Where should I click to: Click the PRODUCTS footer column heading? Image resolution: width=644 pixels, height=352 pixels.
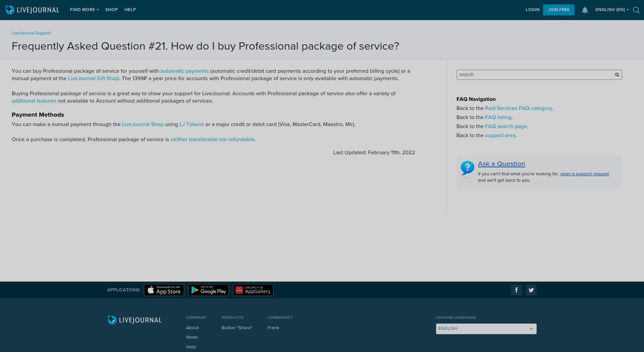pyautogui.click(x=232, y=317)
